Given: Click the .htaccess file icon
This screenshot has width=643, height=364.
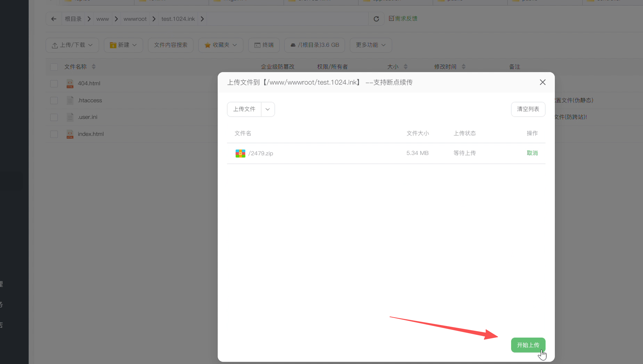Looking at the screenshot, I should click(70, 100).
